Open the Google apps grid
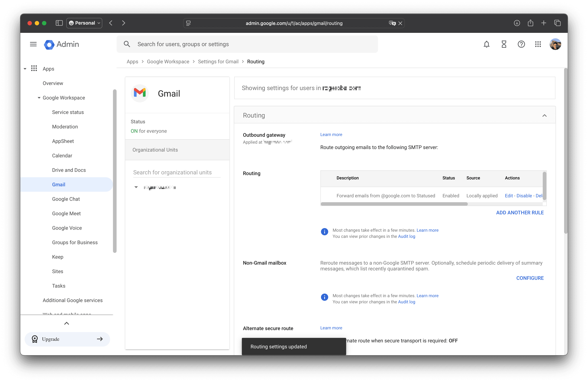Image resolution: width=588 pixels, height=382 pixels. click(x=538, y=44)
